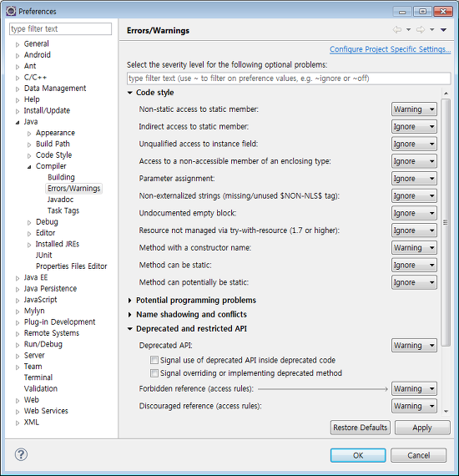Click scrollbar up arrow
459x476 pixels.
(x=446, y=93)
